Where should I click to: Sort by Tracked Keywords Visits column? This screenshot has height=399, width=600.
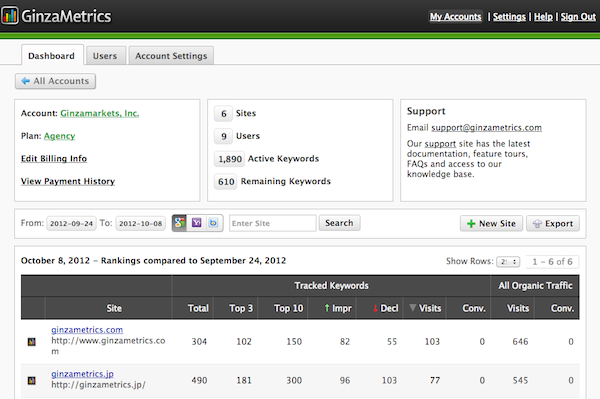click(x=425, y=308)
